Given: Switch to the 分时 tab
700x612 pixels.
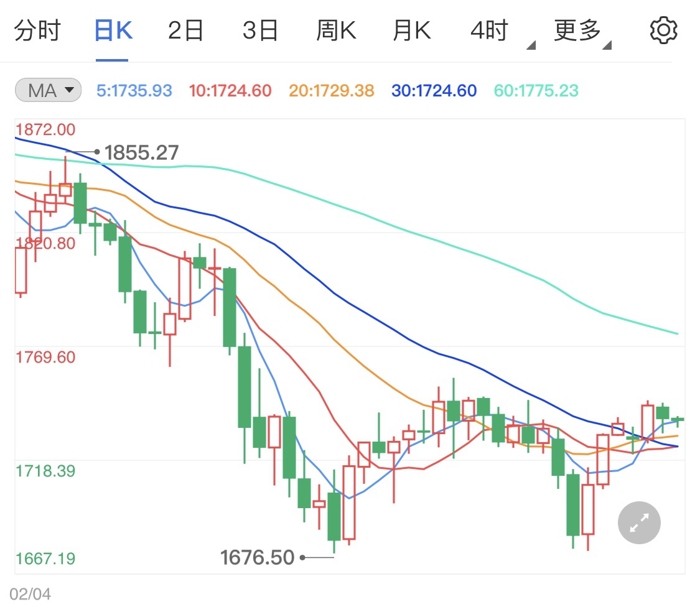Looking at the screenshot, I should pyautogui.click(x=37, y=30).
